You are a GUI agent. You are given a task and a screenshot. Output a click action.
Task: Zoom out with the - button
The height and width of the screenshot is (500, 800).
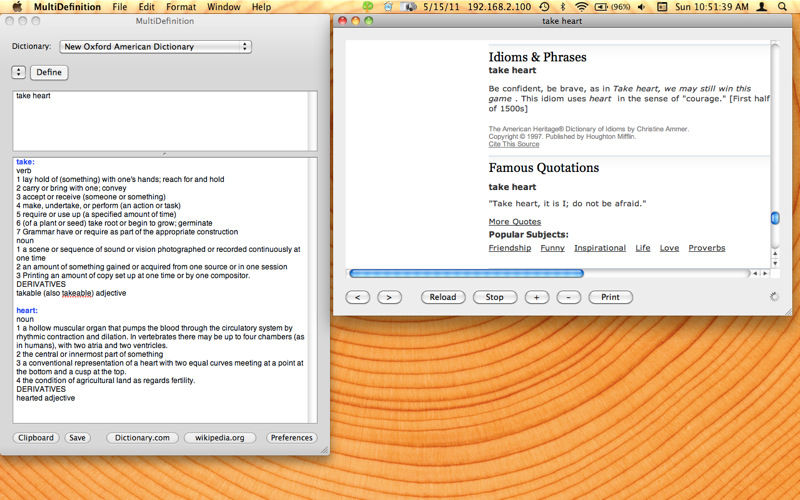coord(568,297)
